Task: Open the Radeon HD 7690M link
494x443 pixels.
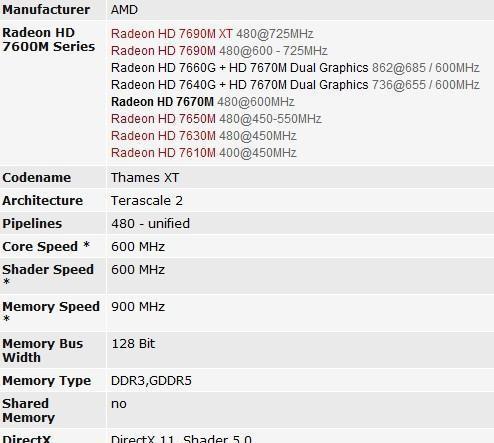Action: (x=163, y=51)
